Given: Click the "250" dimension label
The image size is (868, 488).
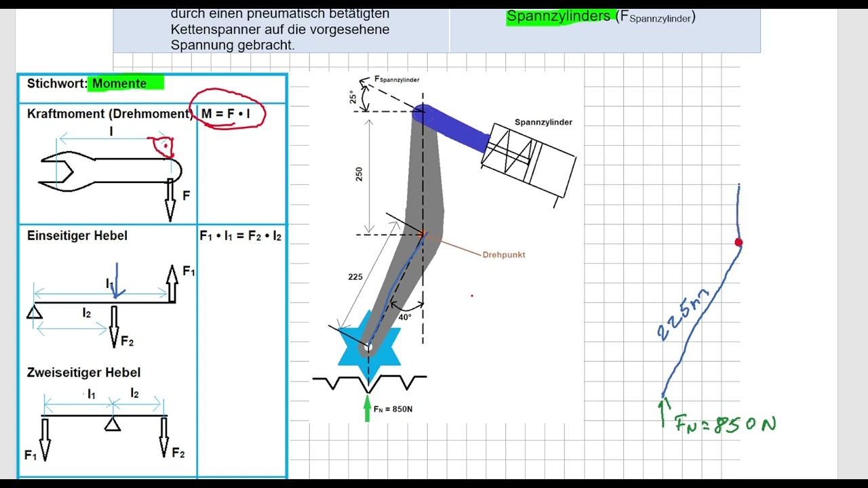Looking at the screenshot, I should pyautogui.click(x=359, y=174).
